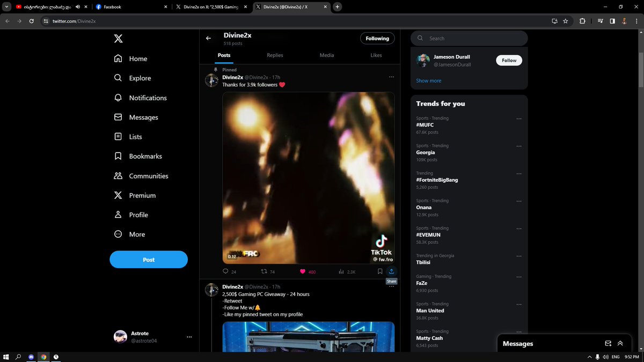This screenshot has height=362, width=644.
Task: Open more menu on Gaming PC Giveaway post
Action: tap(392, 287)
